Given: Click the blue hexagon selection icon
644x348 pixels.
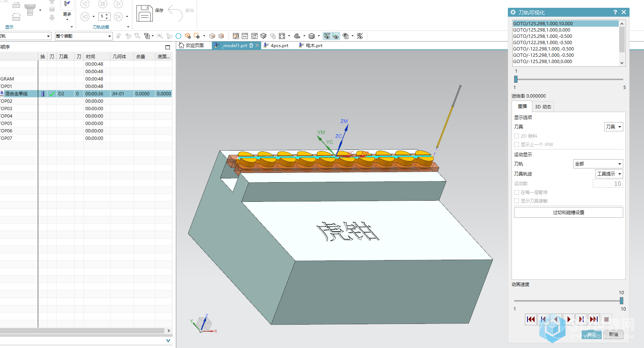Looking at the screenshot, I should [178, 36].
